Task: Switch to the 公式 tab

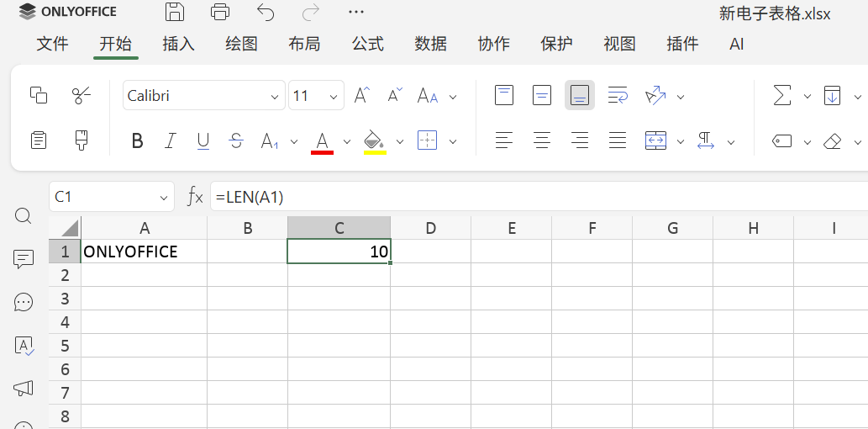Action: click(x=367, y=44)
